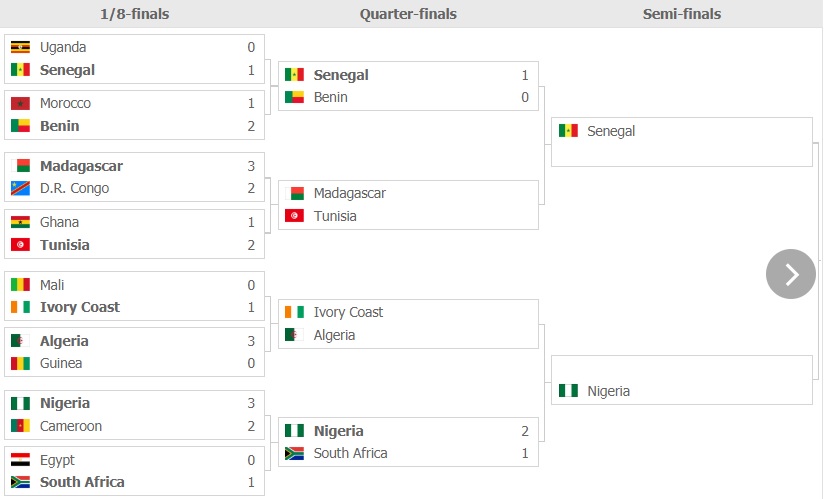Click the D.R. Congo flag icon

pos(20,189)
